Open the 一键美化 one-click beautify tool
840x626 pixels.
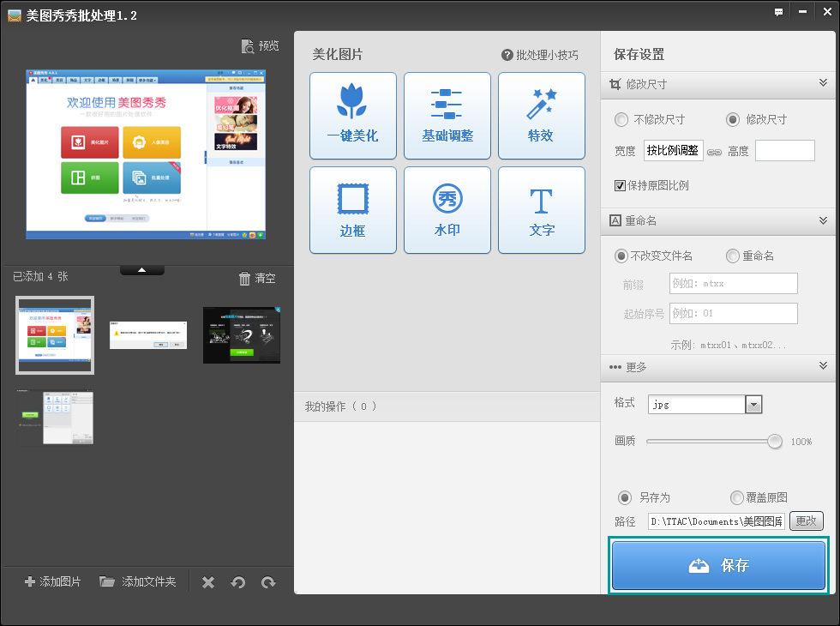352,116
